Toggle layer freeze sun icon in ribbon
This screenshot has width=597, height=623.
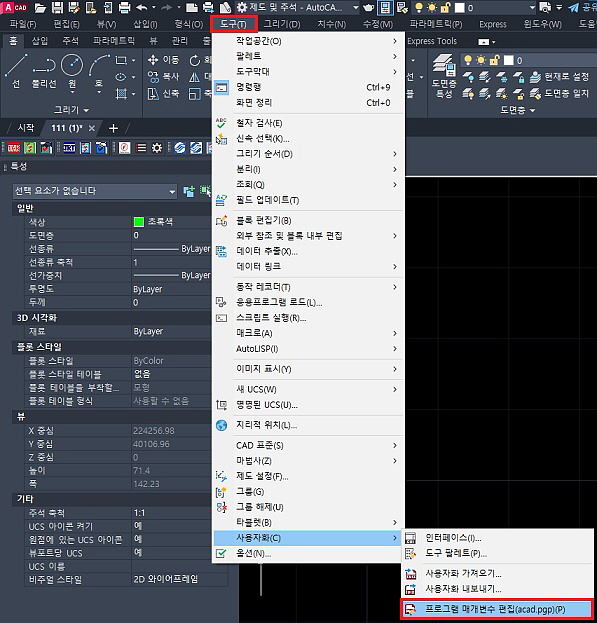coord(481,60)
